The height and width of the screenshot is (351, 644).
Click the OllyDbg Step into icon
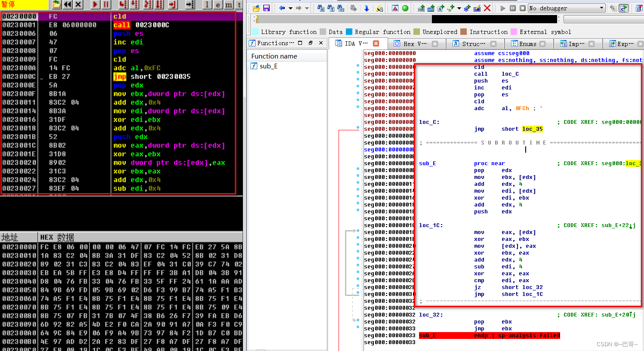click(x=123, y=5)
